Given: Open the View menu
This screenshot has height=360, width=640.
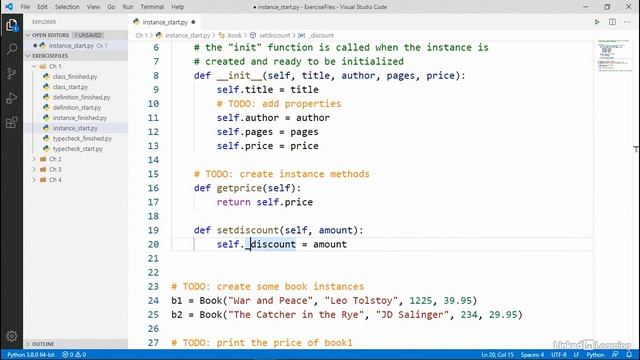Looking at the screenshot, I should click(93, 7).
